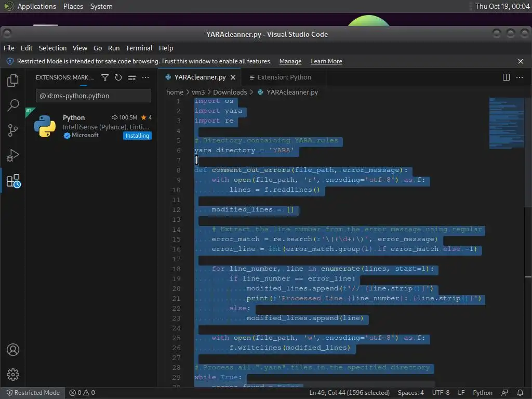Viewport: 532px width, 399px height.
Task: Open the Selection menu
Action: tap(52, 48)
